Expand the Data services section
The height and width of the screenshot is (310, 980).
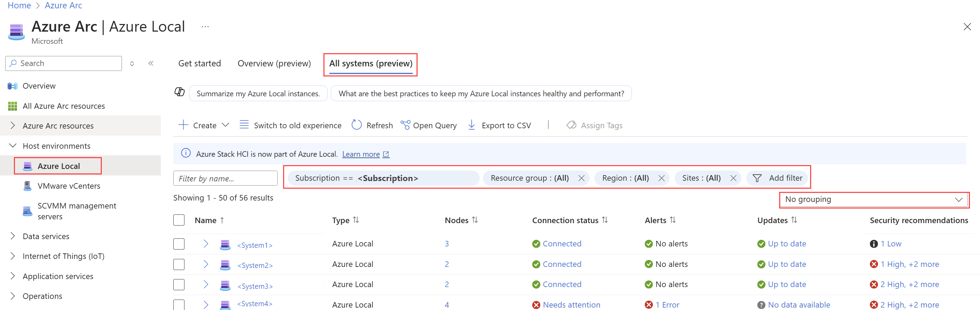[13, 236]
